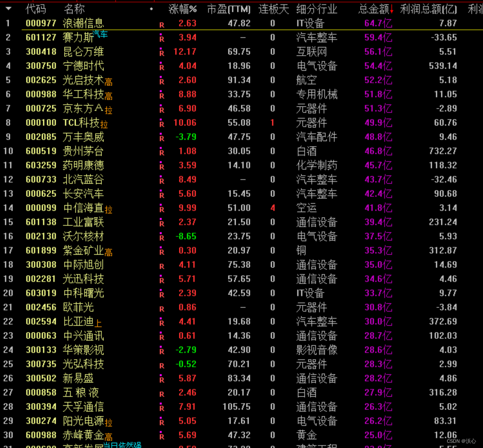
Task: Select stock name 中科曙光
Action: pos(83,293)
